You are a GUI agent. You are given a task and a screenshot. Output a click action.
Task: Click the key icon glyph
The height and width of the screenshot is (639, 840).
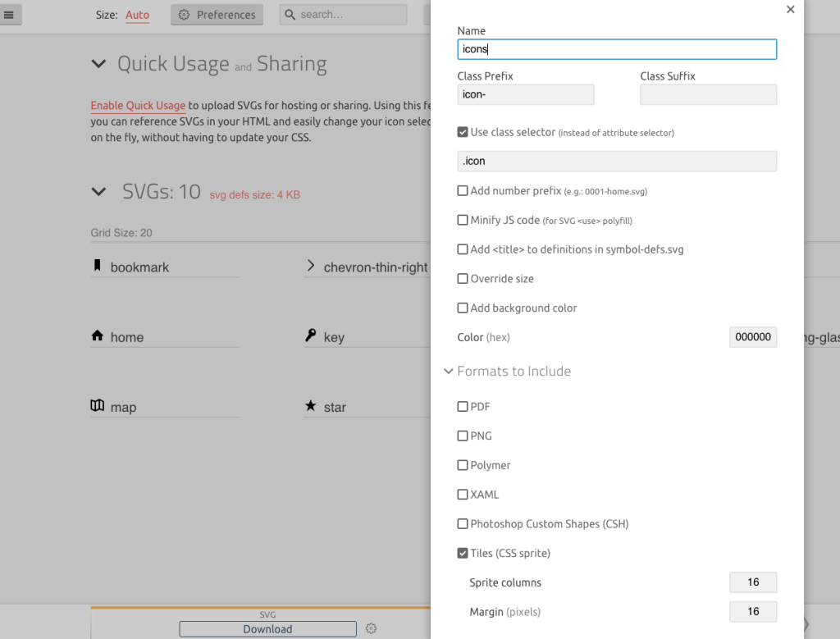(x=311, y=335)
